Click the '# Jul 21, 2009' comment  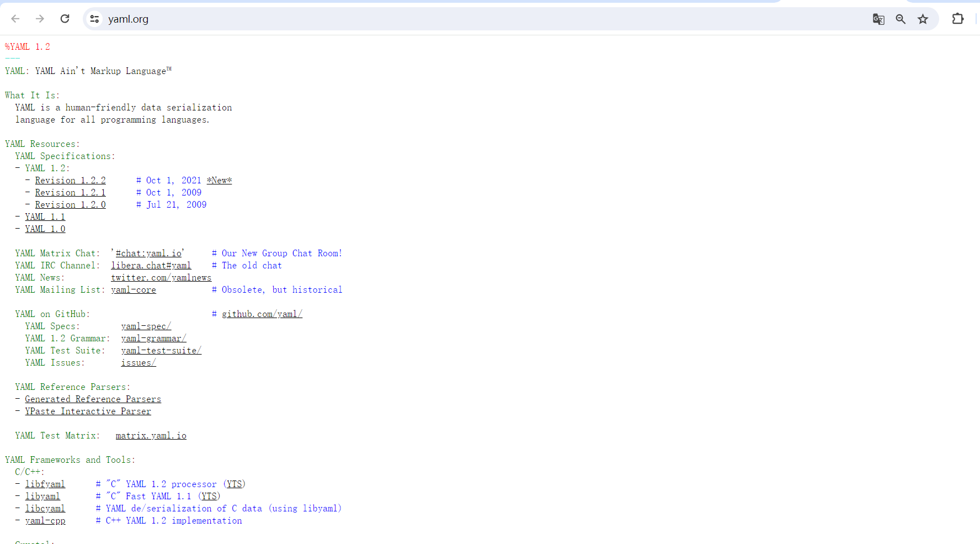coord(172,205)
